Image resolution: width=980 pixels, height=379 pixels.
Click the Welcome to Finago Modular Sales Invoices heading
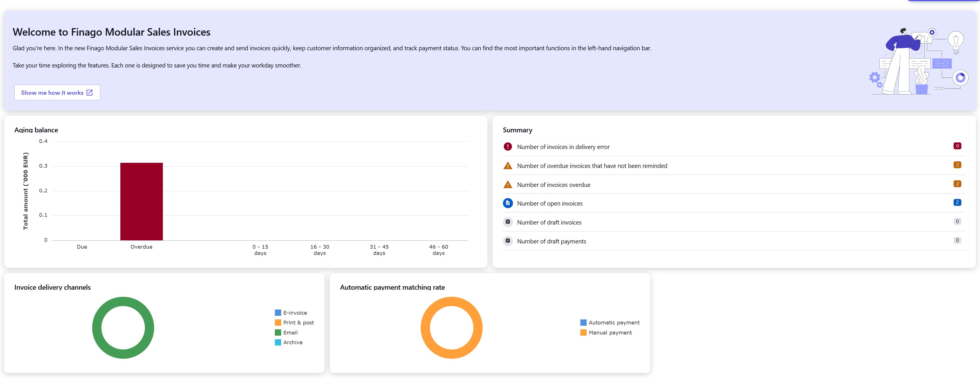click(111, 32)
